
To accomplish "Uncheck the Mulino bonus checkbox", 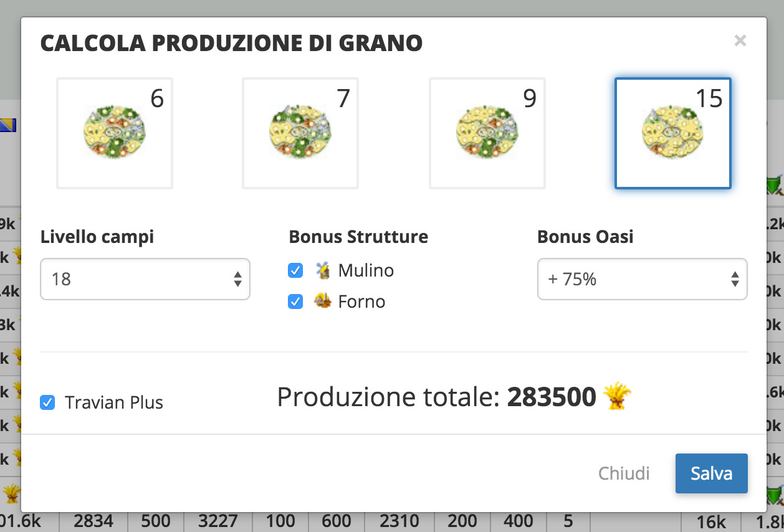I will click(295, 270).
